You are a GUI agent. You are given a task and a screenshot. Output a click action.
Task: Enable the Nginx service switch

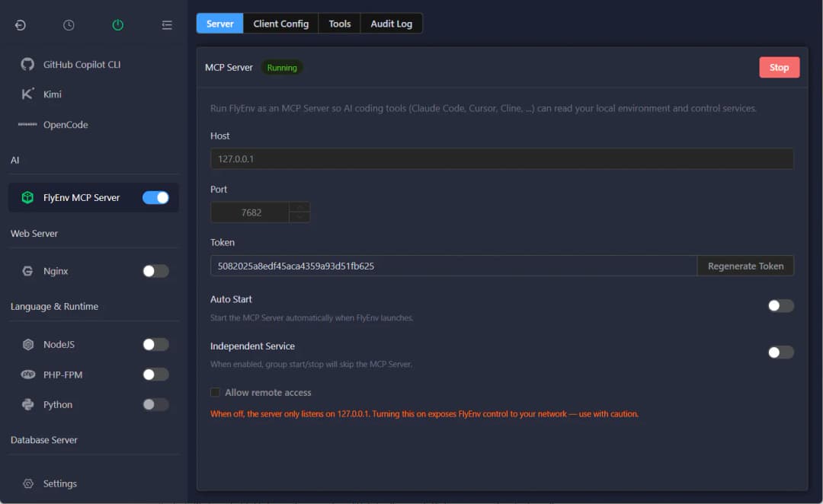click(155, 270)
